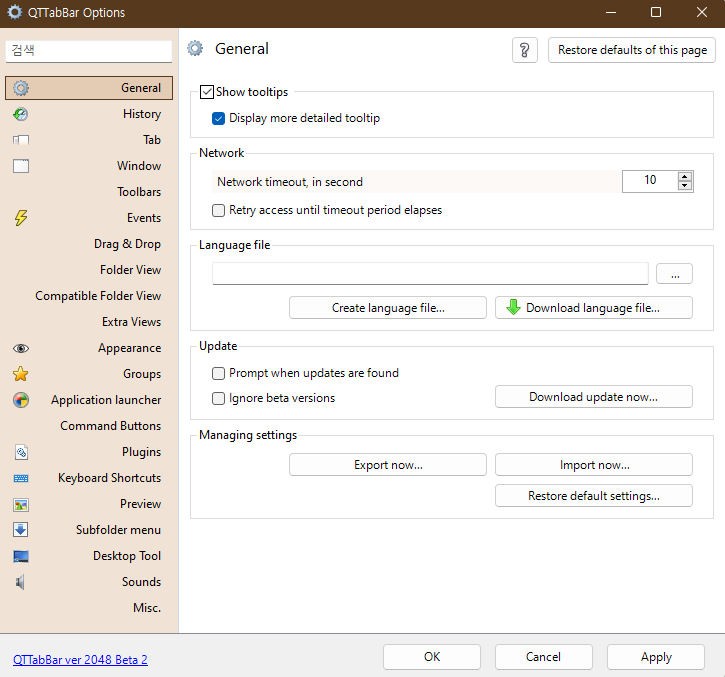This screenshot has height=677, width=725.
Task: Check Ignore beta versions
Action: click(218, 398)
